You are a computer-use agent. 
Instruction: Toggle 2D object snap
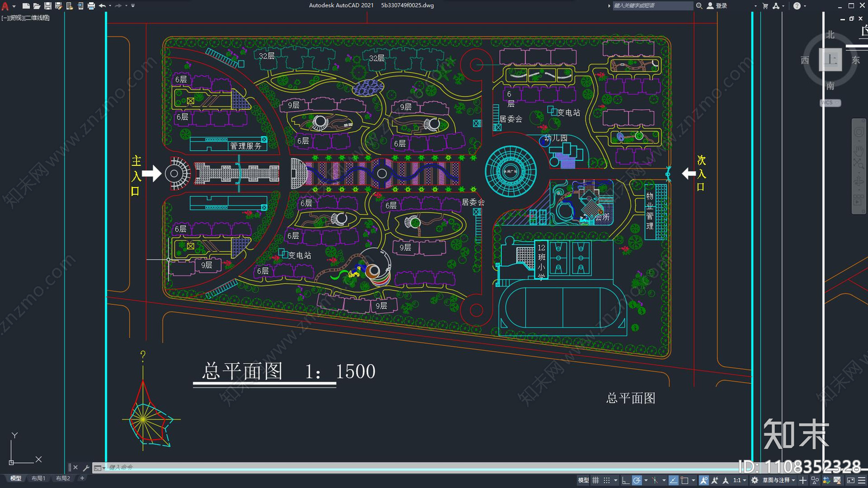(685, 480)
